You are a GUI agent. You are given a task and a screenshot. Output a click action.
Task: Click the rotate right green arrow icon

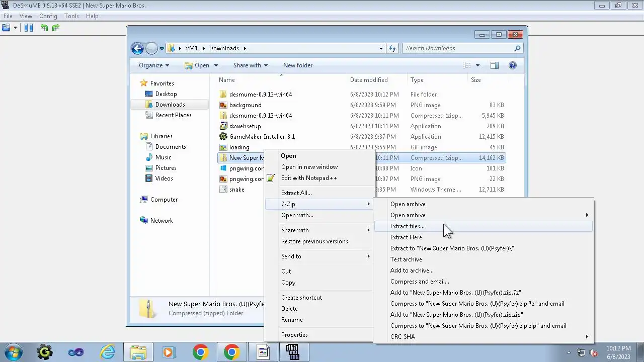pos(55,28)
